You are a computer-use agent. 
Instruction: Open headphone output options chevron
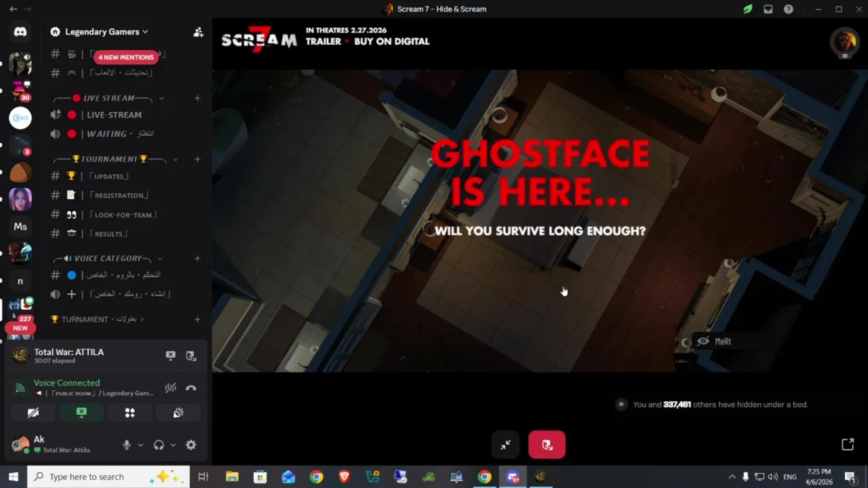[x=173, y=445]
